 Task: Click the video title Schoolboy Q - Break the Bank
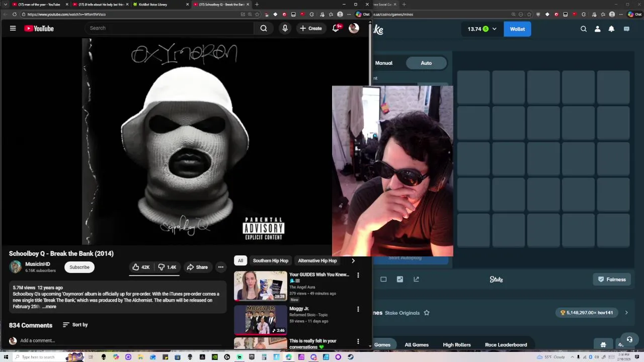pos(61,253)
